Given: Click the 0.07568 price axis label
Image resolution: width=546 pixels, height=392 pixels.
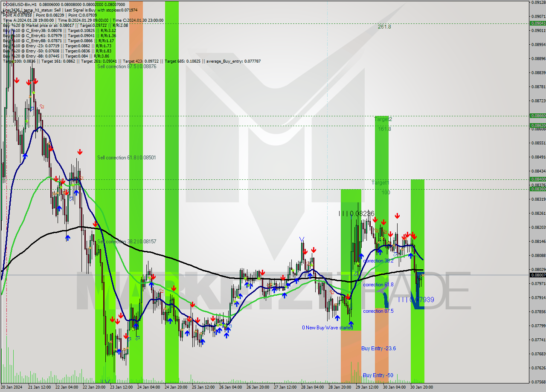Looking at the screenshot, I should point(538,382).
